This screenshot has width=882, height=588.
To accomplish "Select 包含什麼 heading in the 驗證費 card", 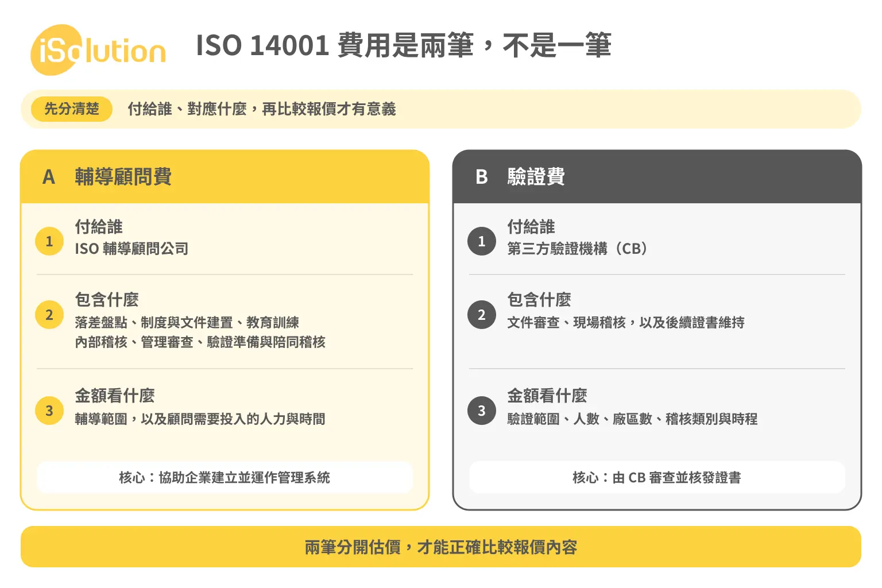I will click(539, 300).
